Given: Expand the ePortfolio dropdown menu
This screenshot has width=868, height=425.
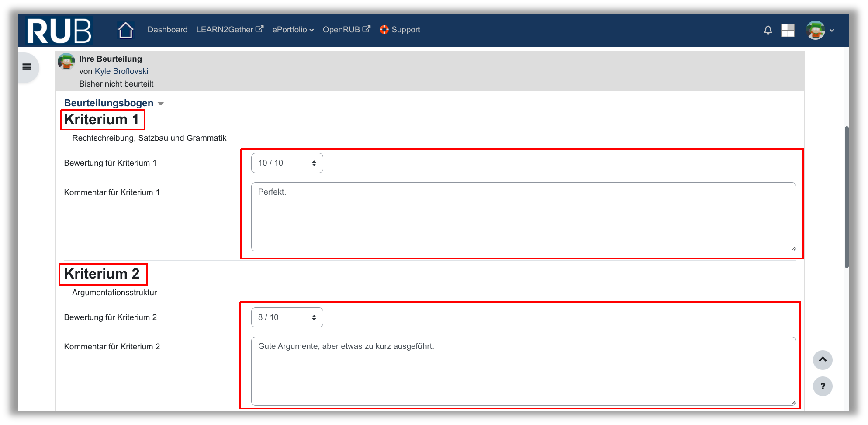Looking at the screenshot, I should coord(293,30).
